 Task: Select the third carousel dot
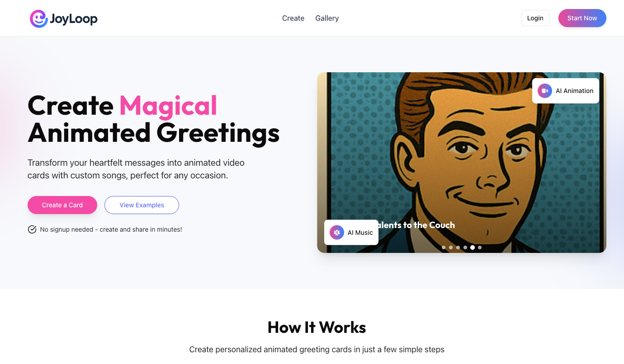(458, 247)
